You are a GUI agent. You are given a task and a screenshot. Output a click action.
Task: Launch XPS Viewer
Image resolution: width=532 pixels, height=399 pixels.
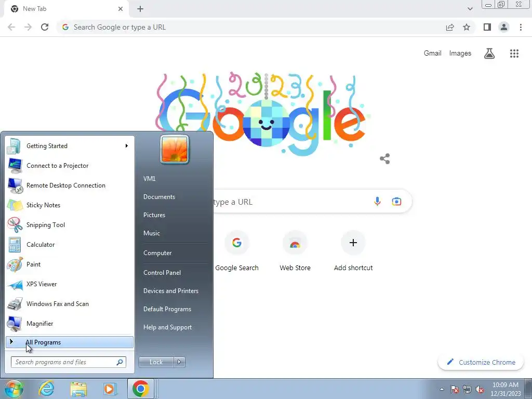70,284
